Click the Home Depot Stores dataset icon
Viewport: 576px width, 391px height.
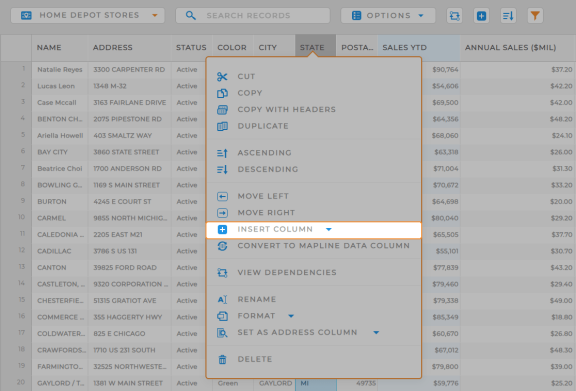[x=26, y=15]
